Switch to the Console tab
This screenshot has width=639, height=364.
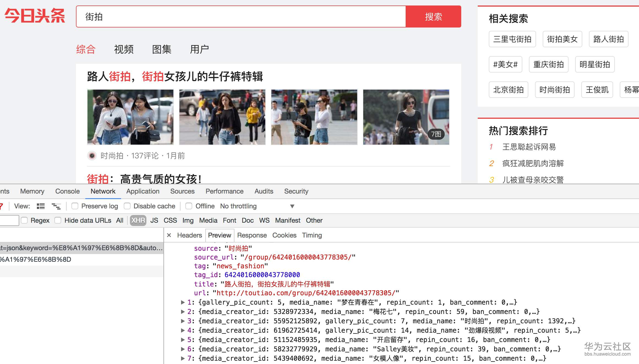(67, 191)
